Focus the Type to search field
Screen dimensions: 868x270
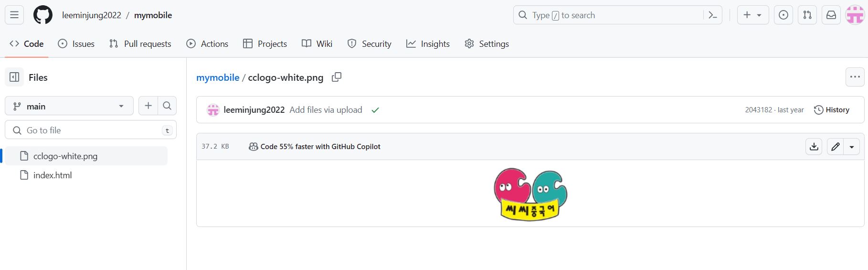pos(617,15)
